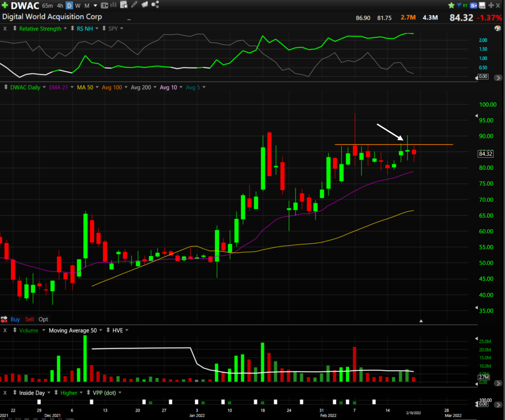Viewport: 505px width, 420px height.
Task: Open the MA 50 dropdown
Action: [97, 87]
